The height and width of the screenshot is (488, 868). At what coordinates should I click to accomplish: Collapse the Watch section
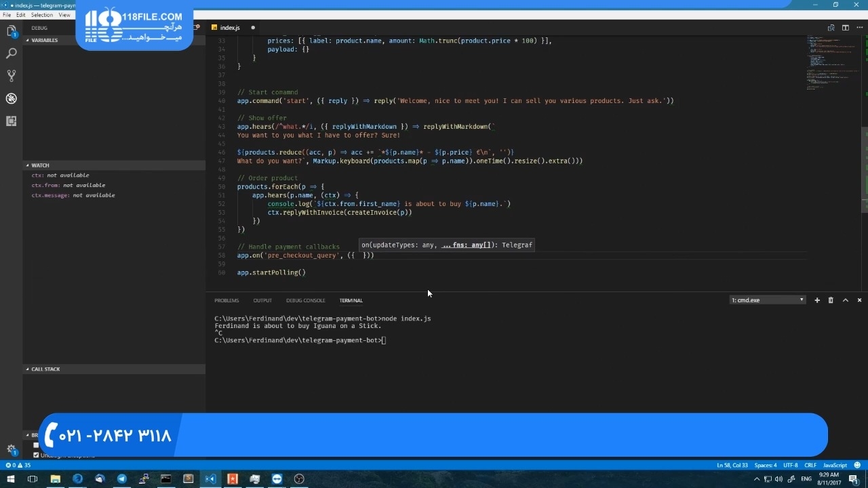(x=40, y=165)
